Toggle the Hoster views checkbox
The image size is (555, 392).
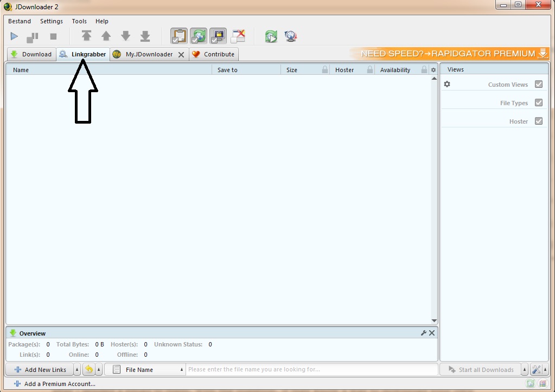(539, 121)
